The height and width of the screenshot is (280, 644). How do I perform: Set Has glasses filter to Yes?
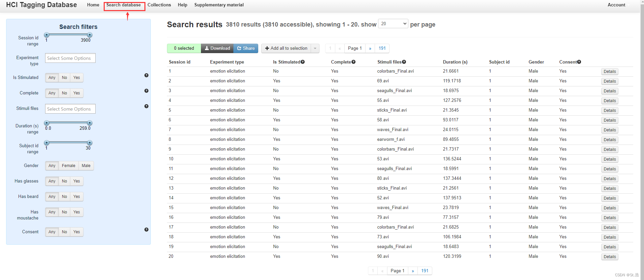point(77,181)
